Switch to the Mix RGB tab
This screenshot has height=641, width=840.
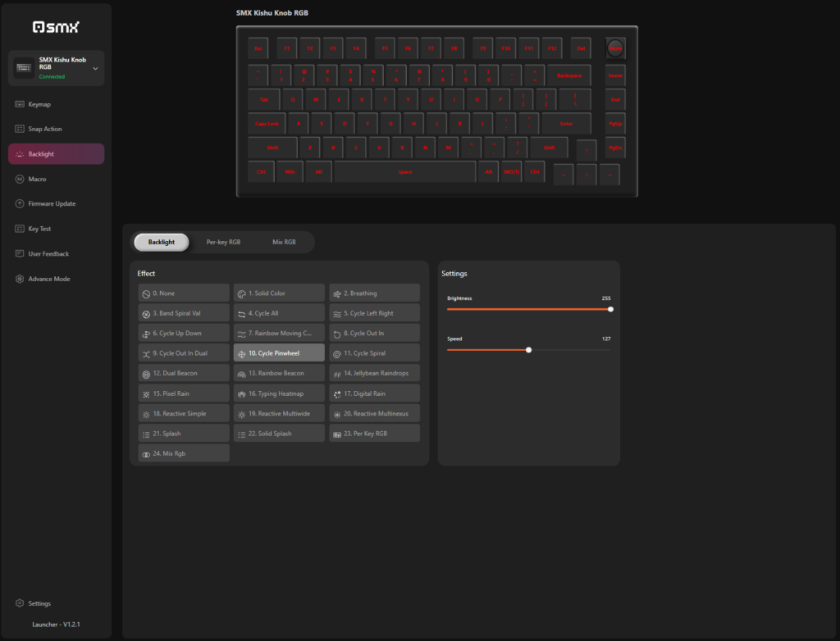(284, 242)
